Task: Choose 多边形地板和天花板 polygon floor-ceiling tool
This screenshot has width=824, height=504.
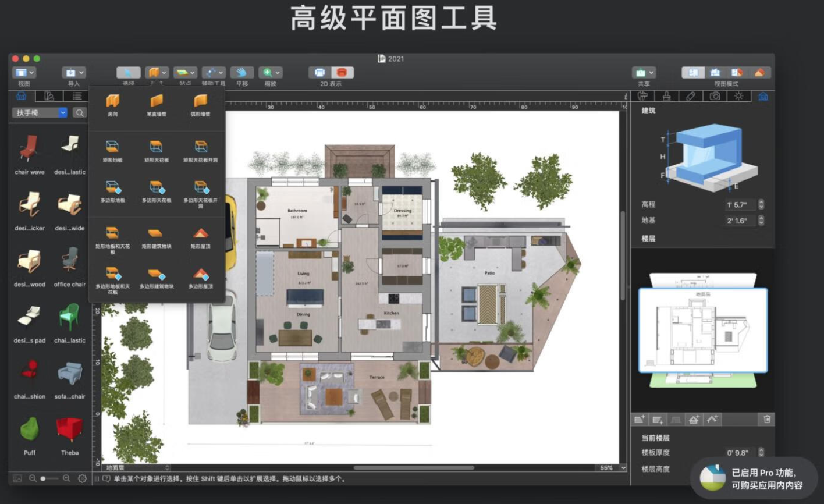Action: (x=112, y=281)
